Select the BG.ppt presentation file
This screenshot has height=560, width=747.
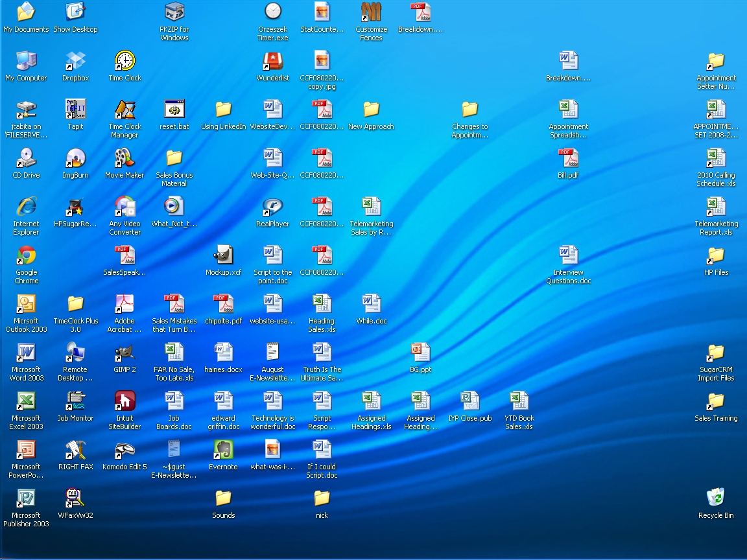pyautogui.click(x=420, y=353)
